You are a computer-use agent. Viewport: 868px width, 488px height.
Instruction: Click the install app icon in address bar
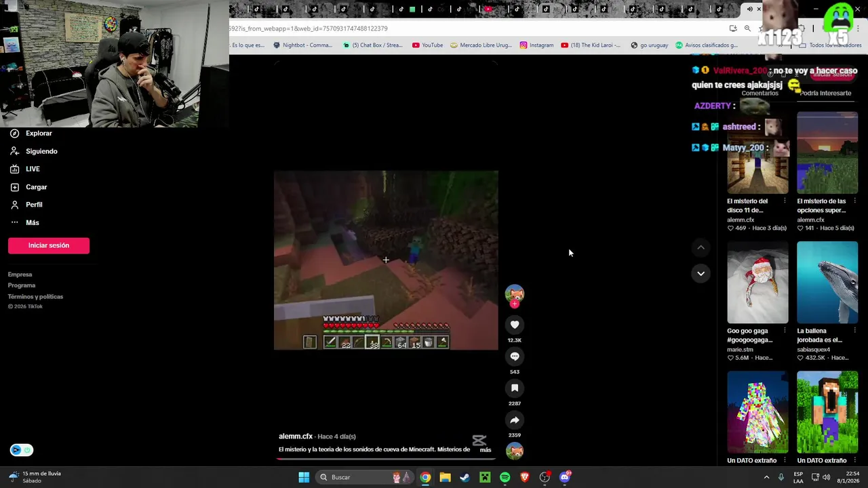coord(733,28)
